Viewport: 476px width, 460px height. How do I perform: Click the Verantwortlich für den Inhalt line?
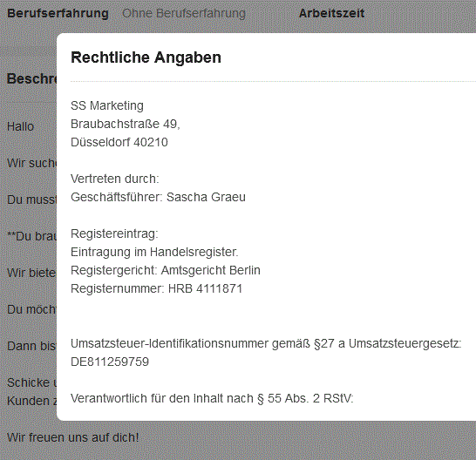pyautogui.click(x=212, y=398)
